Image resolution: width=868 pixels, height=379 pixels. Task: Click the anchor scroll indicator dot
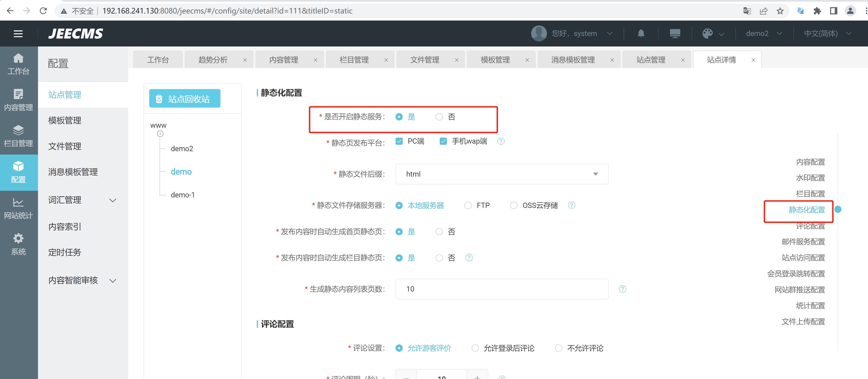pos(838,209)
